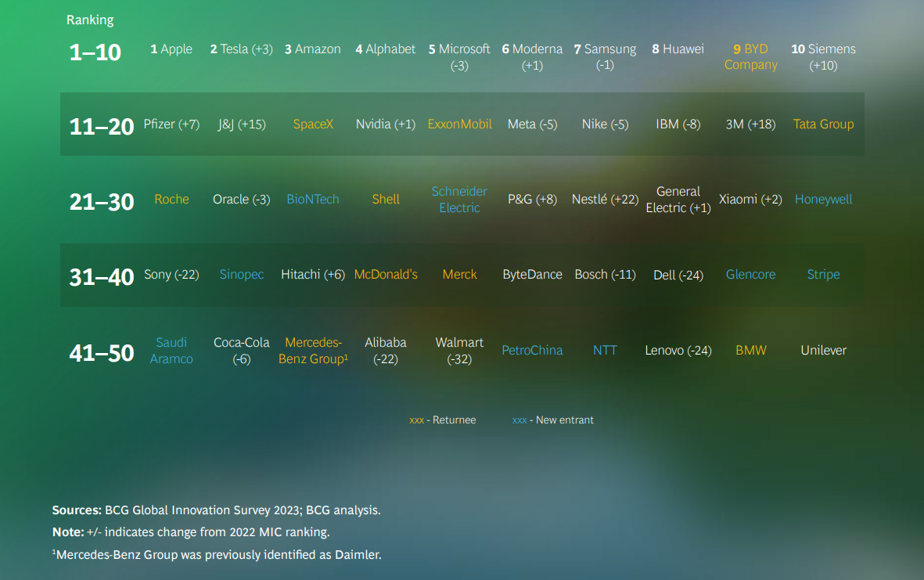This screenshot has width=924, height=580.
Task: Select Xiaomi (+2) in the 21–30 row
Action: click(x=751, y=200)
